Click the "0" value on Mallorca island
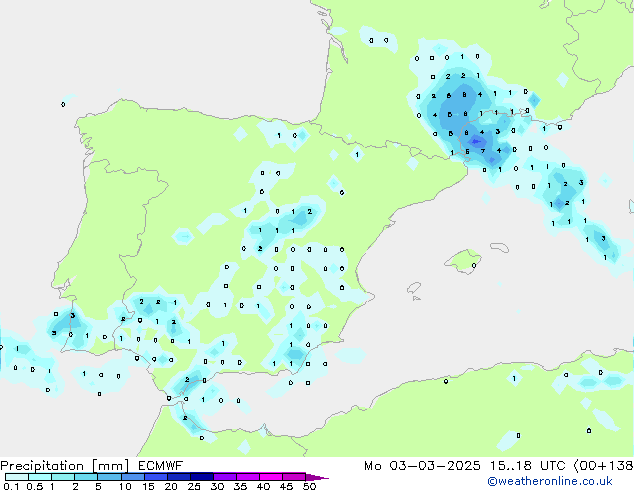The image size is (634, 490). tap(474, 266)
